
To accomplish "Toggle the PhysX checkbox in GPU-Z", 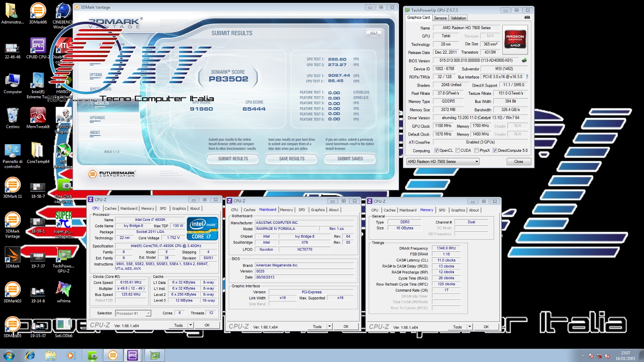I will (x=477, y=151).
